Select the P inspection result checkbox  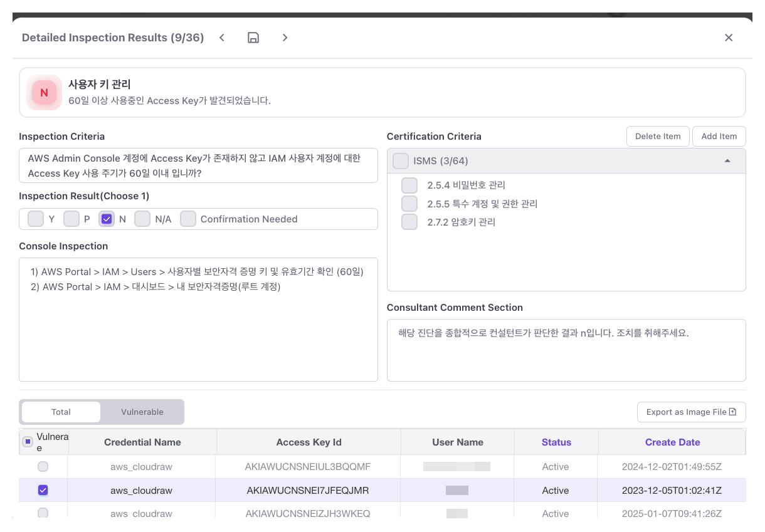(71, 219)
